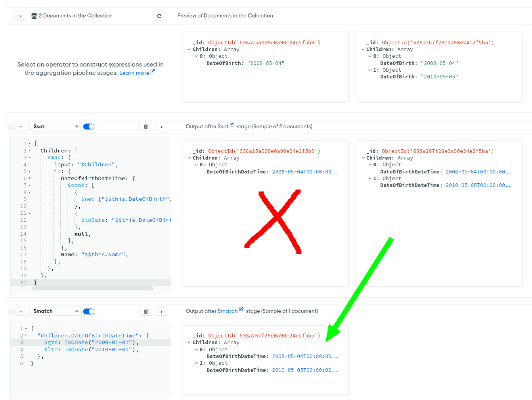Grab the $set stage drag handle
This screenshot has width=532, height=400.
(x=11, y=127)
